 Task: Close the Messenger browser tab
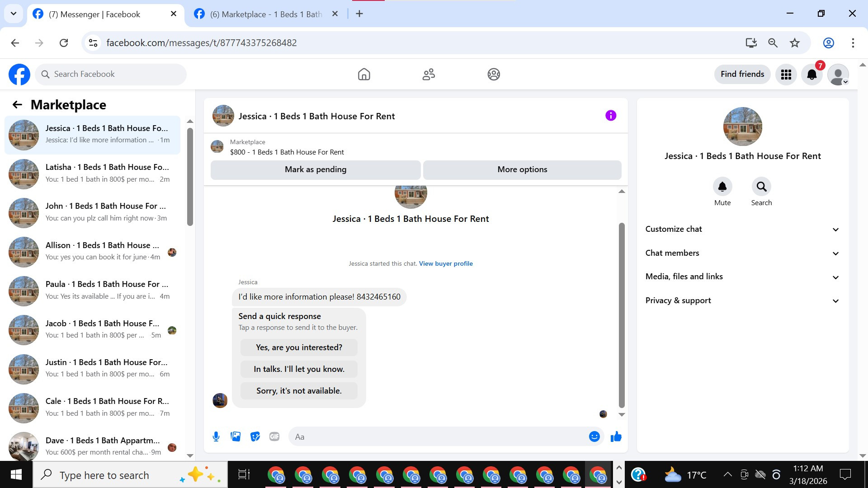coord(174,14)
